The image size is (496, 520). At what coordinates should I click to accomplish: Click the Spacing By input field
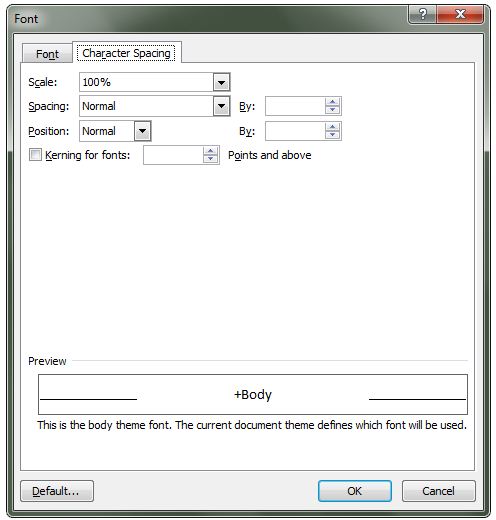(295, 106)
